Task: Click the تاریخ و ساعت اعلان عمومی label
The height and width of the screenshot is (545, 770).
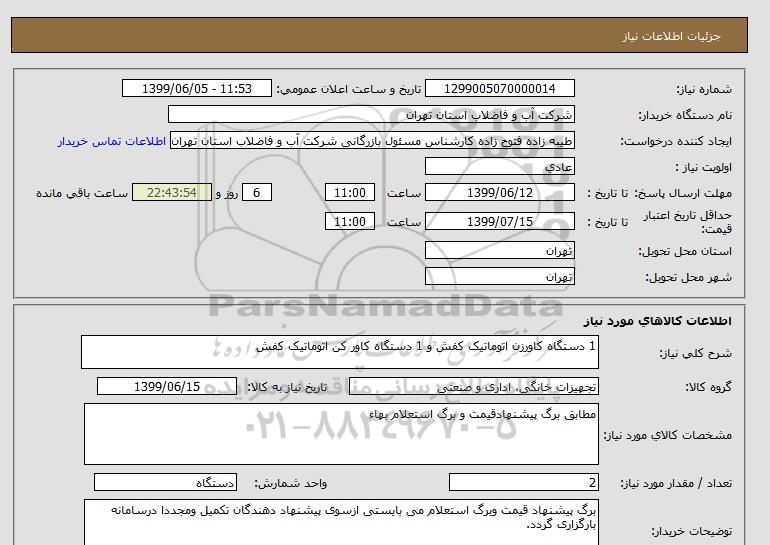Action: pos(349,89)
